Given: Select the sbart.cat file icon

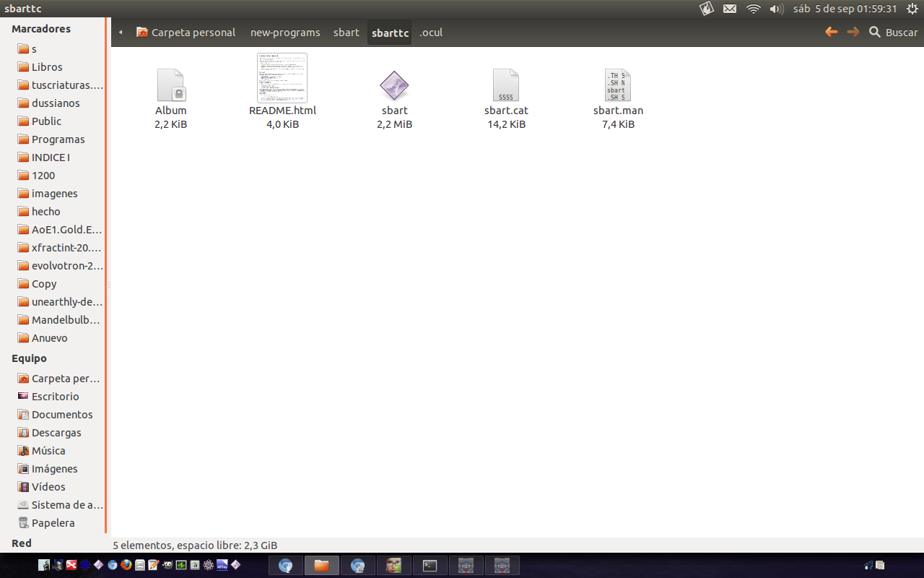Looking at the screenshot, I should click(x=506, y=85).
